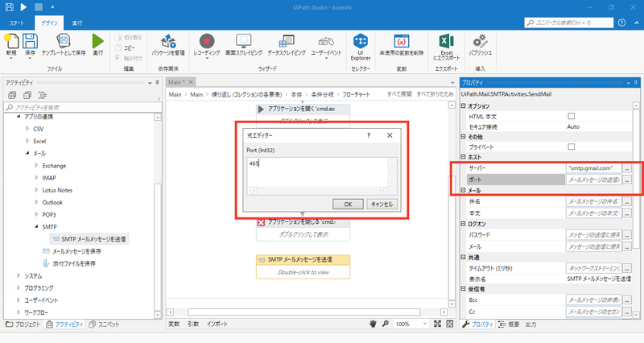
Task: Save as template (テンプレートとして保存)
Action: coord(64,45)
